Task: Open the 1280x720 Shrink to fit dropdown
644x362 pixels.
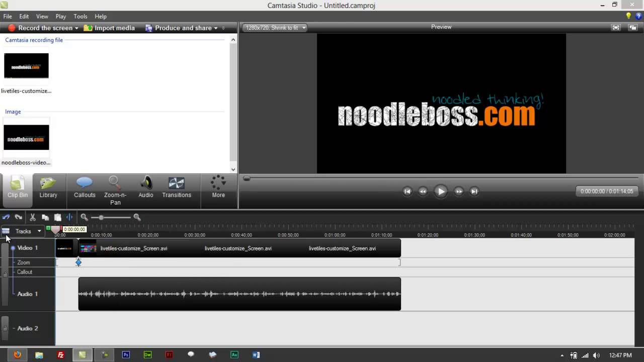Action: [275, 28]
